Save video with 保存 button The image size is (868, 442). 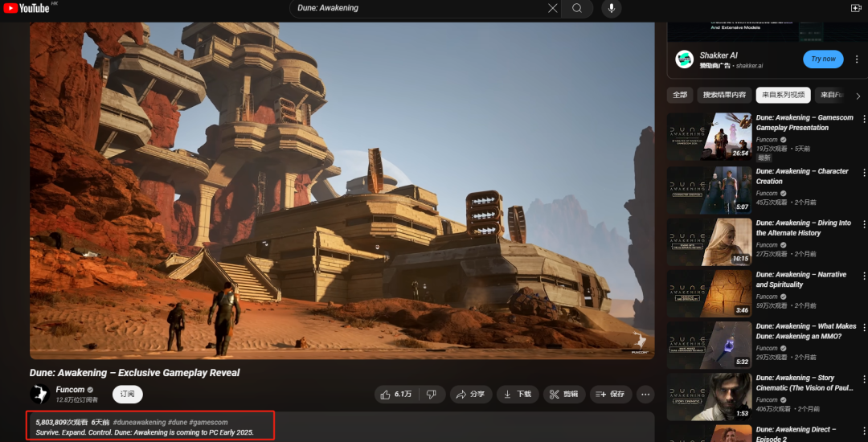[x=611, y=394]
